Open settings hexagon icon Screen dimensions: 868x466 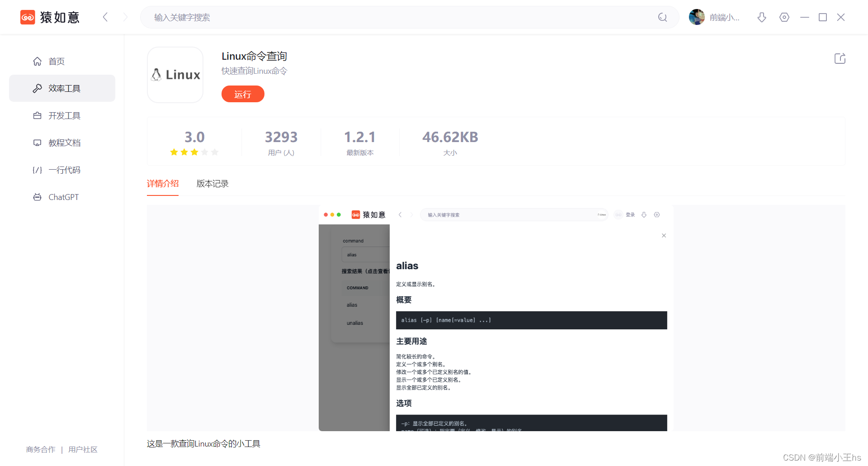point(784,17)
